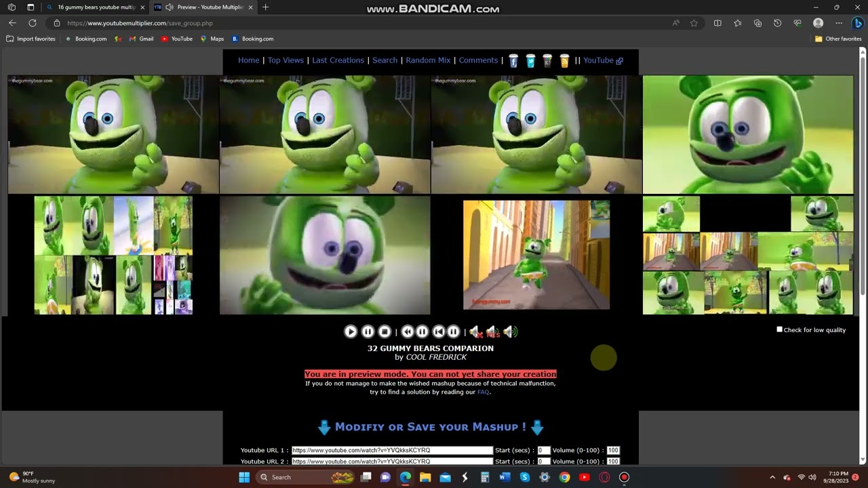Open Opera browser from taskbar
Viewport: 868px width, 488px height.
604,477
